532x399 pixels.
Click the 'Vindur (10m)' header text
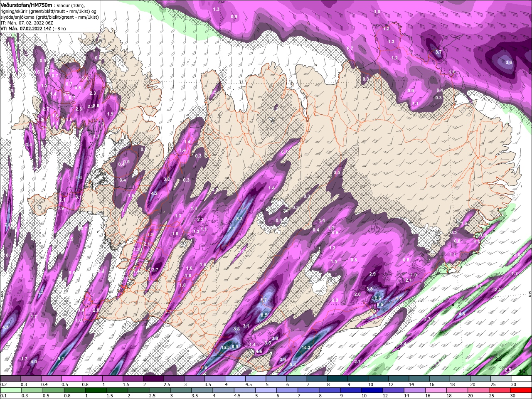71,5
